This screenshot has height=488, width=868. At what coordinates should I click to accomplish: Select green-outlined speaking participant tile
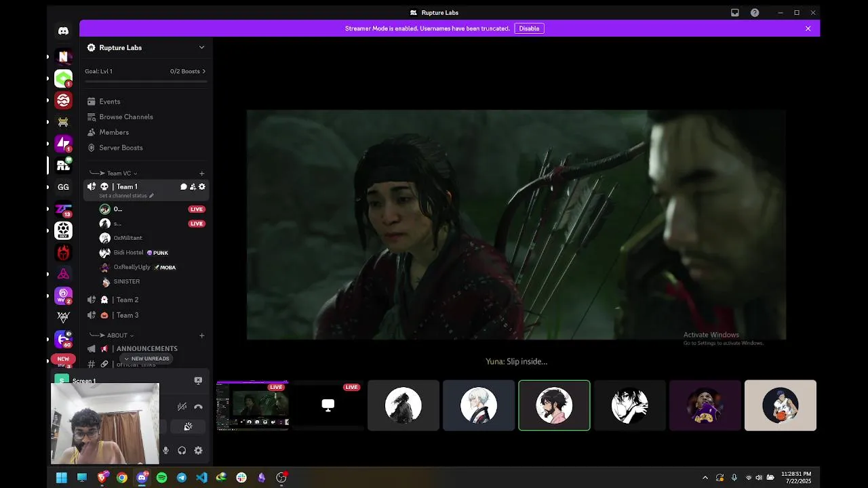pyautogui.click(x=554, y=405)
